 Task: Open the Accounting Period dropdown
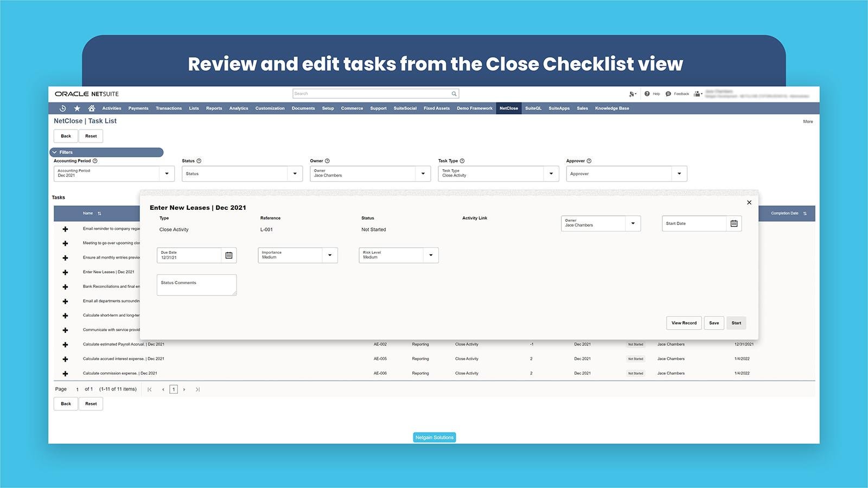click(167, 174)
